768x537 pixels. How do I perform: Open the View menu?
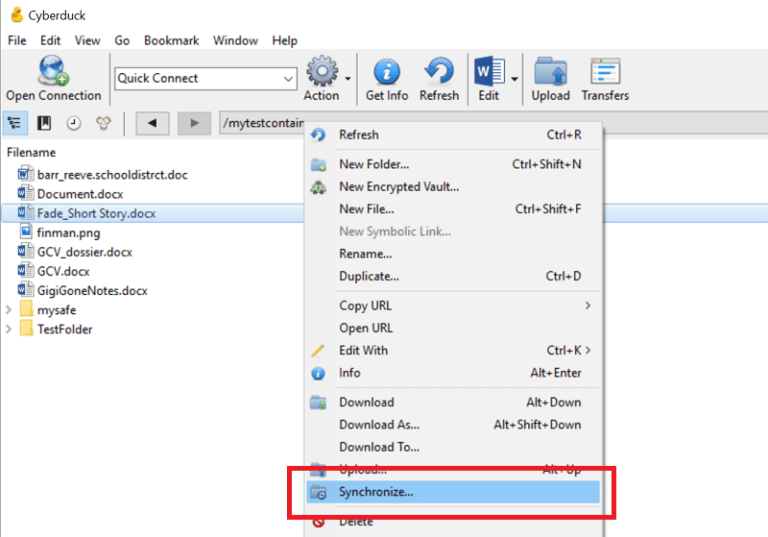tap(87, 40)
